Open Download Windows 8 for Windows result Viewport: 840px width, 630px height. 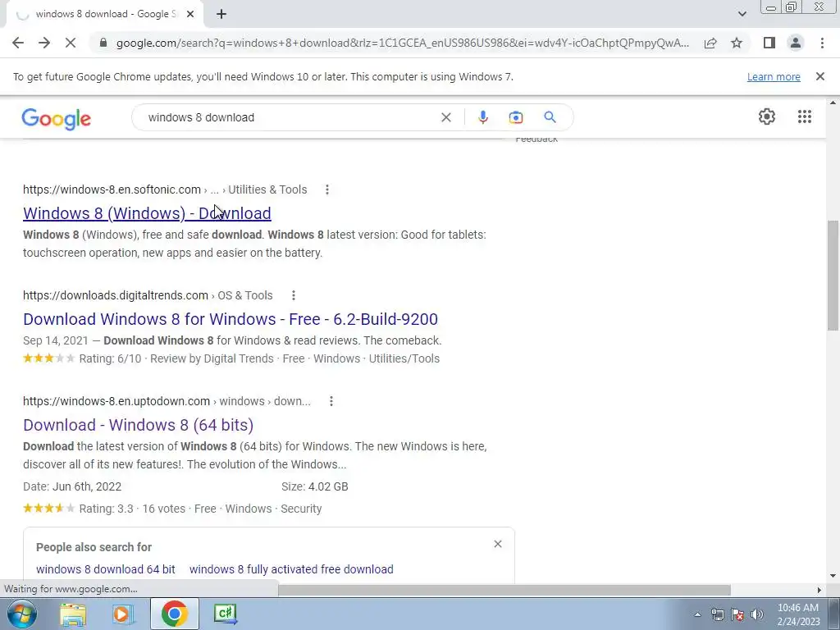point(231,319)
